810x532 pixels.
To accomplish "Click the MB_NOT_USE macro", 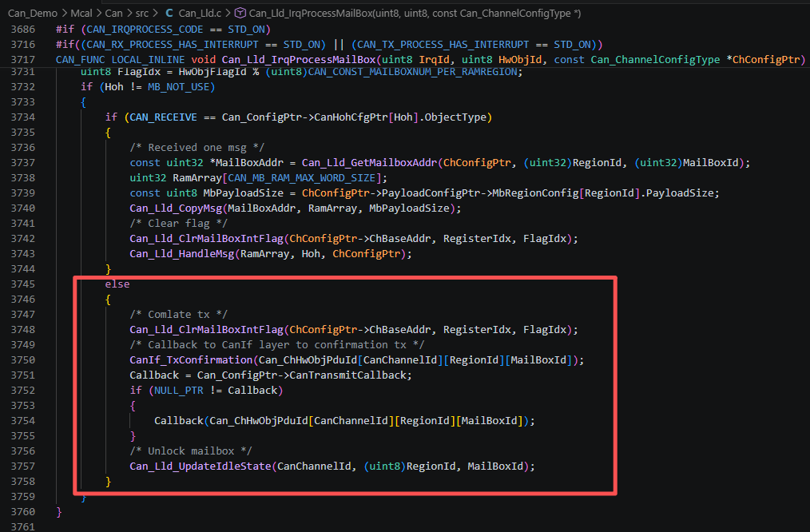I will (x=179, y=87).
